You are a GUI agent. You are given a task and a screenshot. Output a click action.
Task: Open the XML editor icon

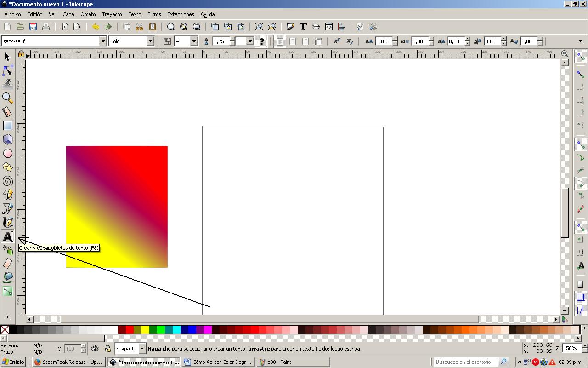329,27
